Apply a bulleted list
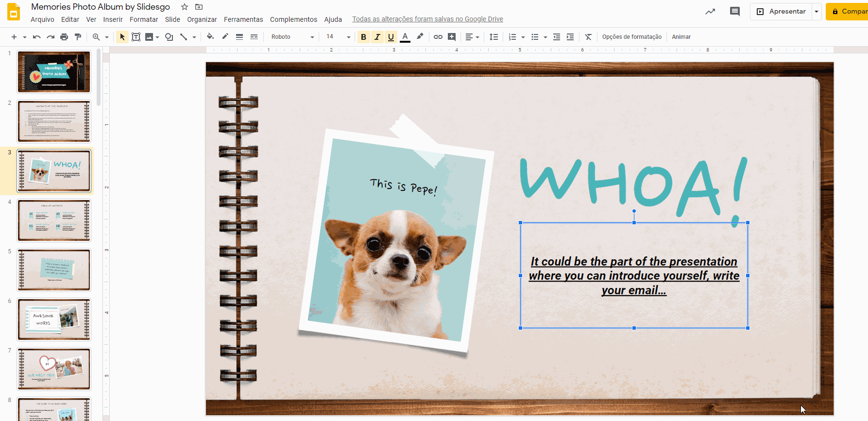The height and width of the screenshot is (421, 868). (x=535, y=37)
